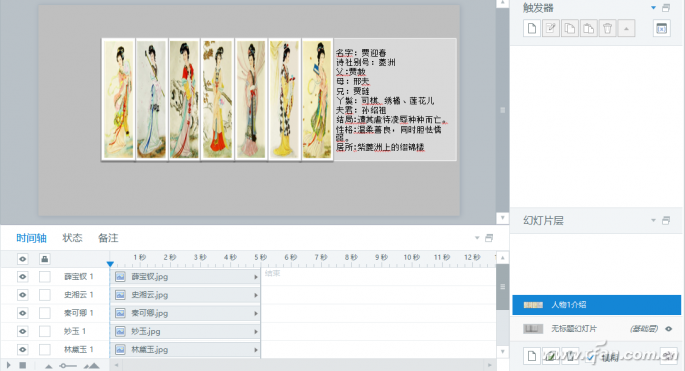Lock the 薛宝钗 1 object checkbox
This screenshot has width=685, height=371.
click(x=45, y=277)
